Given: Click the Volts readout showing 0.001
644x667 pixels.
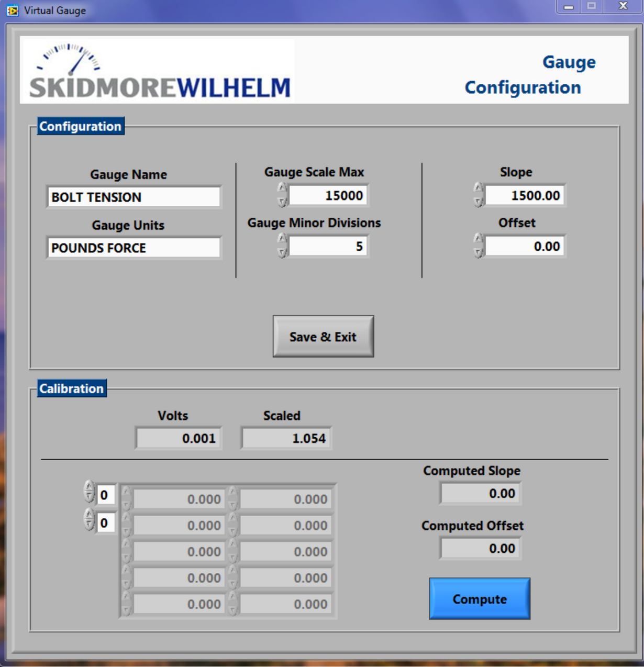Looking at the screenshot, I should pos(179,438).
